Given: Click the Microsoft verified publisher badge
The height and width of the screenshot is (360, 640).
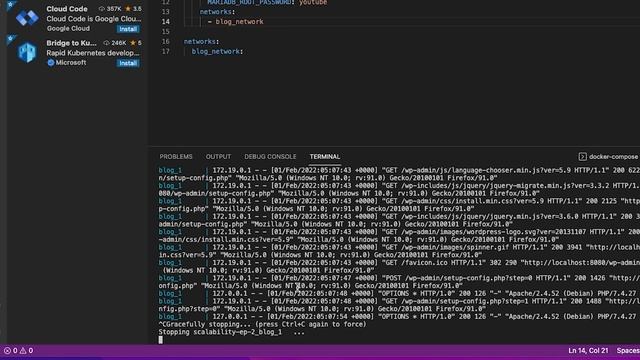Looking at the screenshot, I should 51,62.
